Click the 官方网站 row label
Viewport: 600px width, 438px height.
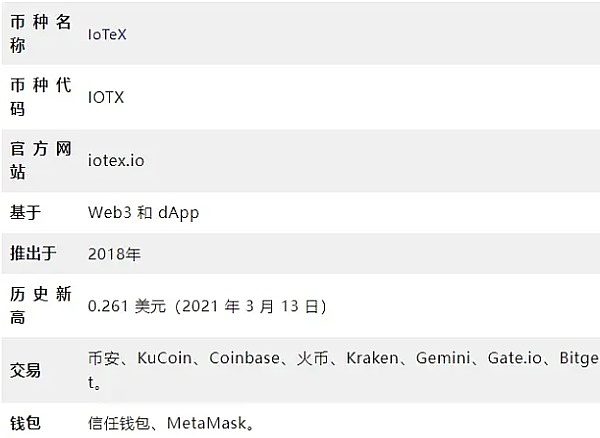tap(40, 160)
